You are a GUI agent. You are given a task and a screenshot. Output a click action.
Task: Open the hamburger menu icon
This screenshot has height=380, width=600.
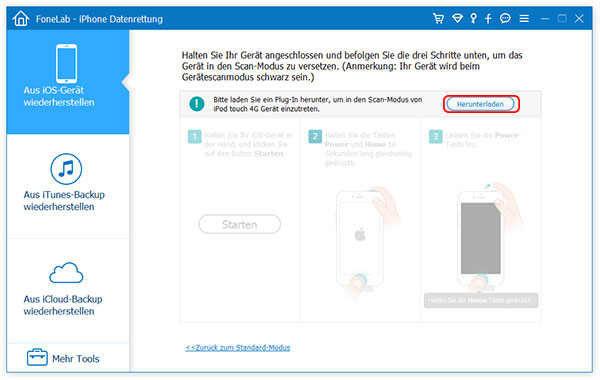(x=524, y=18)
